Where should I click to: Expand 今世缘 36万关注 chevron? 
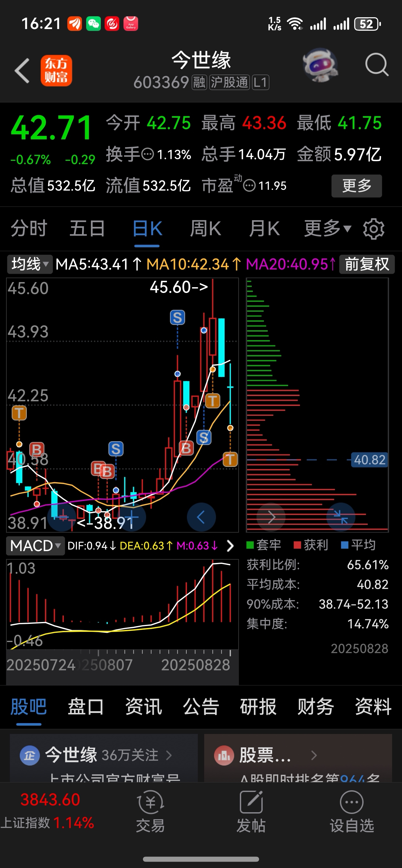click(x=169, y=755)
